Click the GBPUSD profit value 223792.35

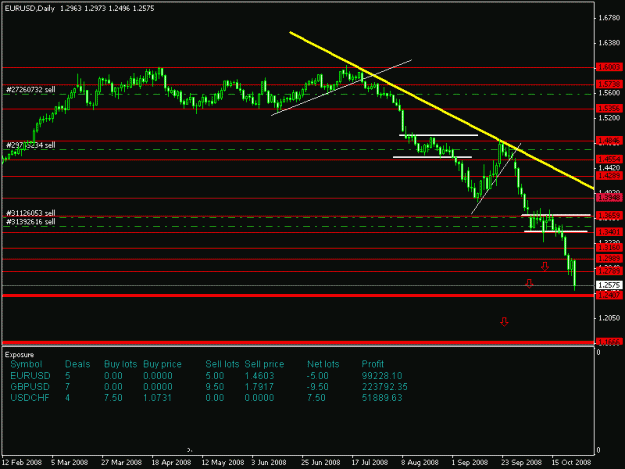click(x=385, y=387)
